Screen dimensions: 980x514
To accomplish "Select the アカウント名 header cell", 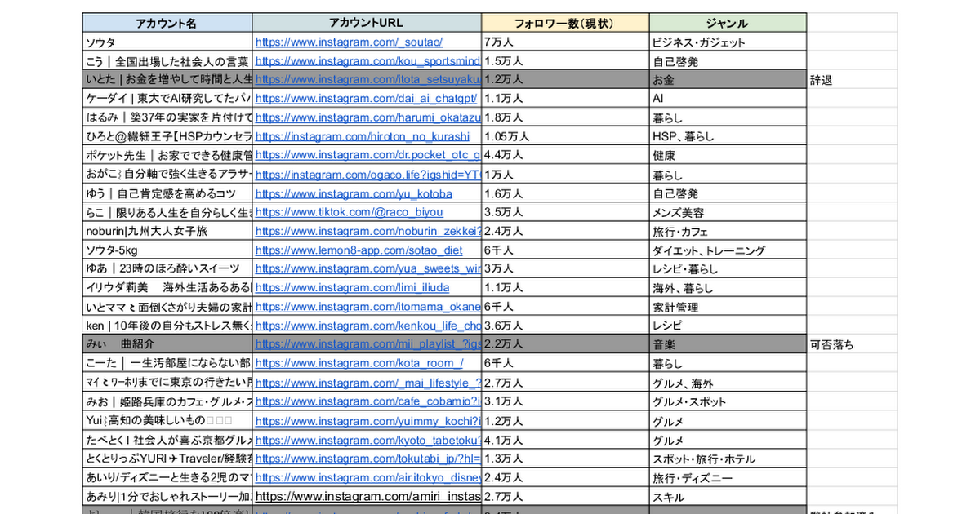I will coord(167,23).
